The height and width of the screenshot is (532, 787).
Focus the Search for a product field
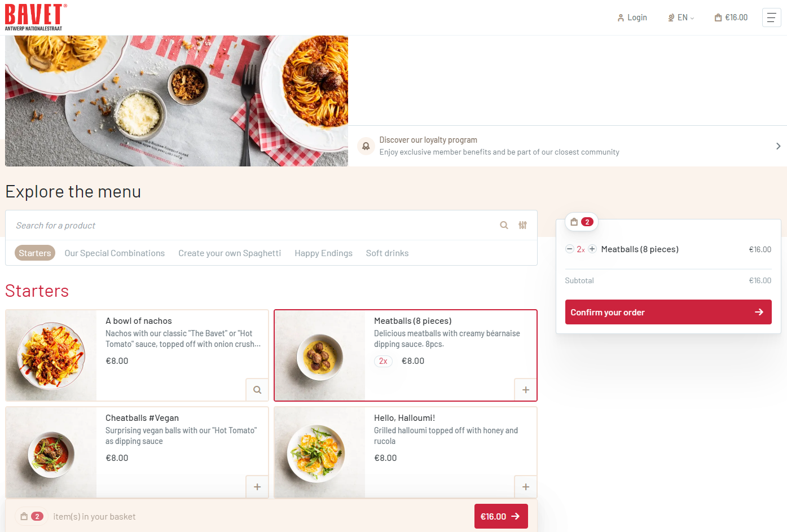(254, 225)
